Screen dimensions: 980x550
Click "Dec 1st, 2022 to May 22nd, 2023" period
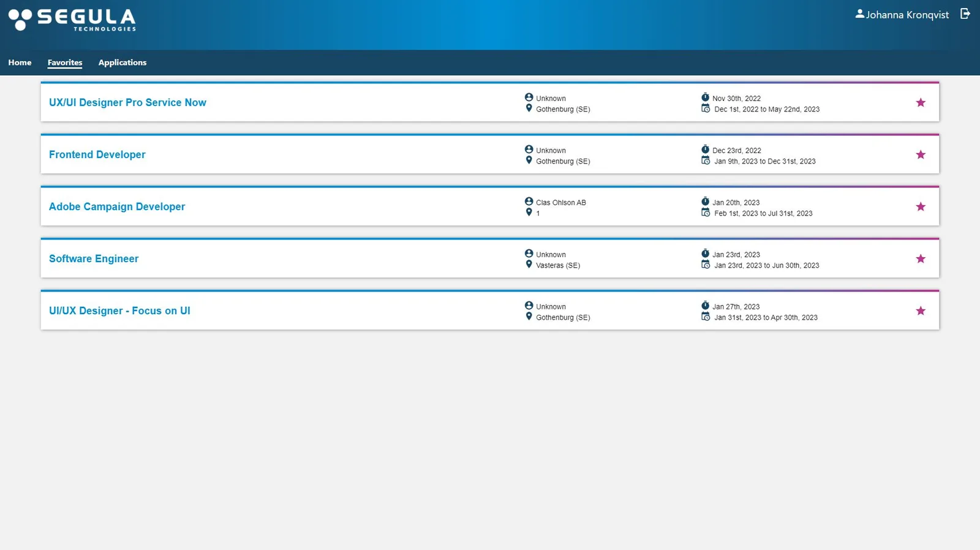pyautogui.click(x=767, y=110)
